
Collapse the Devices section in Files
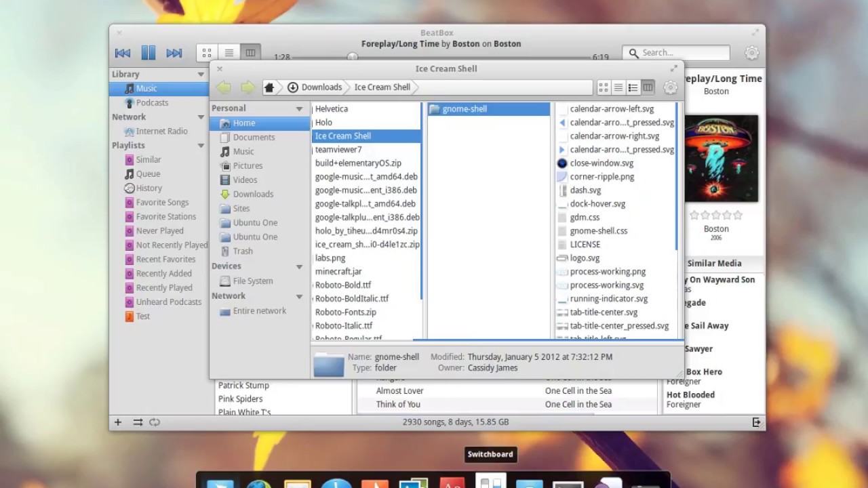(299, 267)
